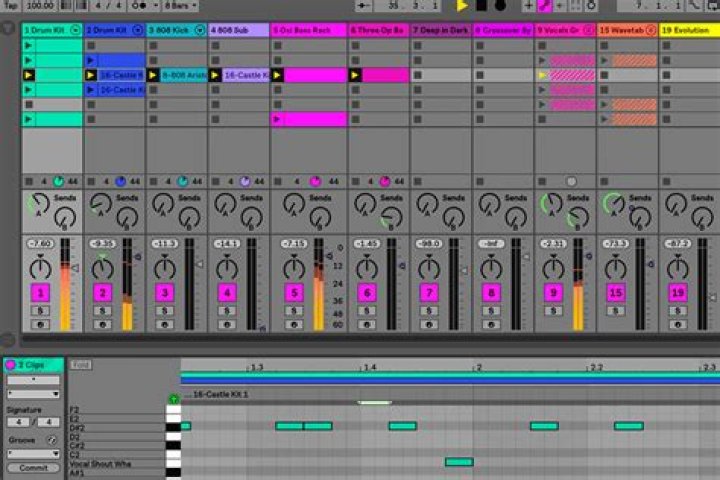Toggle track activator 15 button
Viewport: 720px width, 480px height.
[x=616, y=293]
